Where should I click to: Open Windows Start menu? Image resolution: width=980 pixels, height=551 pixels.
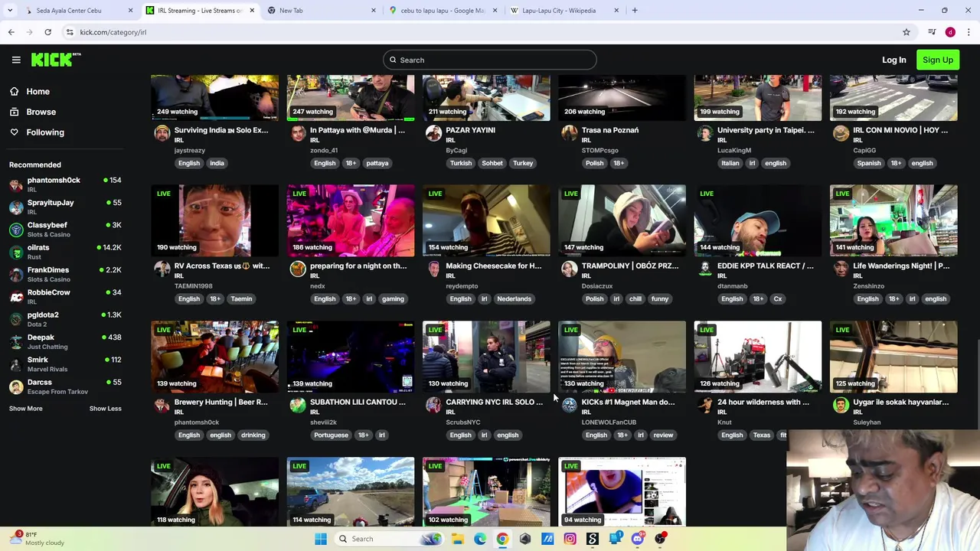[x=321, y=539]
